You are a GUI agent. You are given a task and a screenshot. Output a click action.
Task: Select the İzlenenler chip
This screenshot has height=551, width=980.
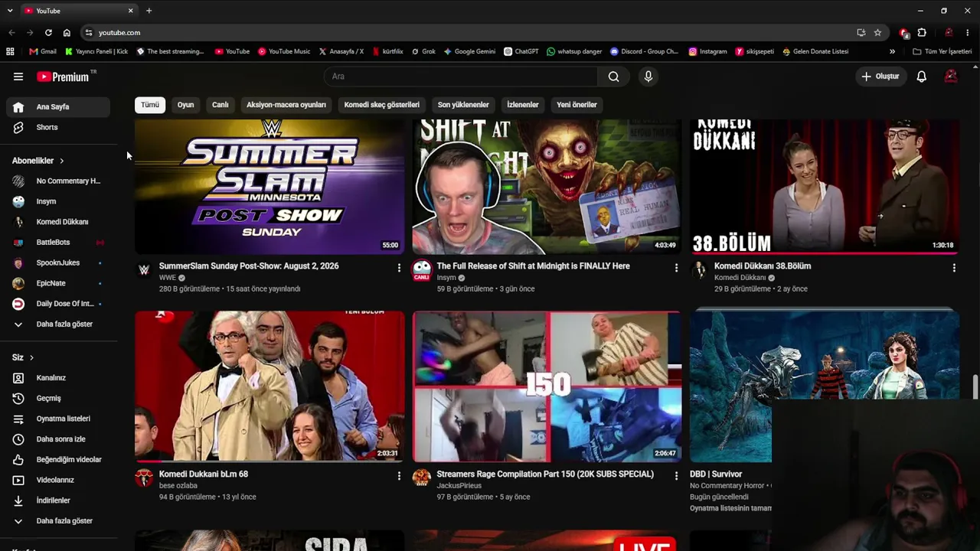pyautogui.click(x=523, y=105)
